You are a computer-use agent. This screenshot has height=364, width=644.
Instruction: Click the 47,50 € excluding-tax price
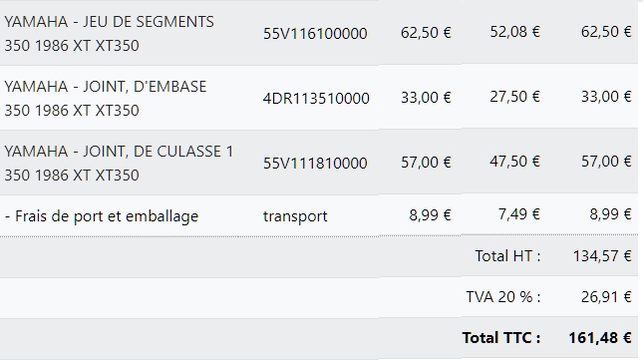click(x=515, y=162)
